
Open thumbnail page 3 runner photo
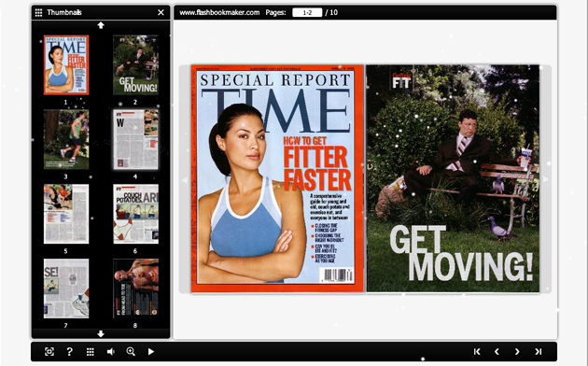pos(66,139)
